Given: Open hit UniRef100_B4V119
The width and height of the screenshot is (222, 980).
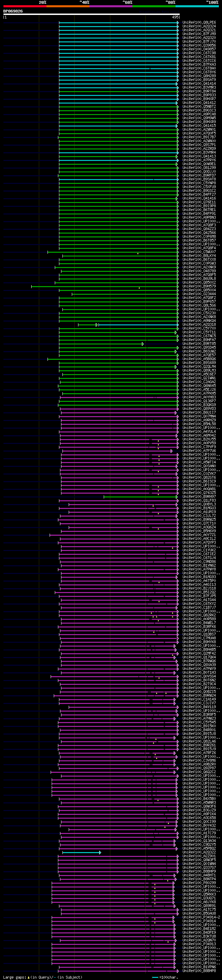Looking at the screenshot, I should pyautogui.click(x=199, y=707).
